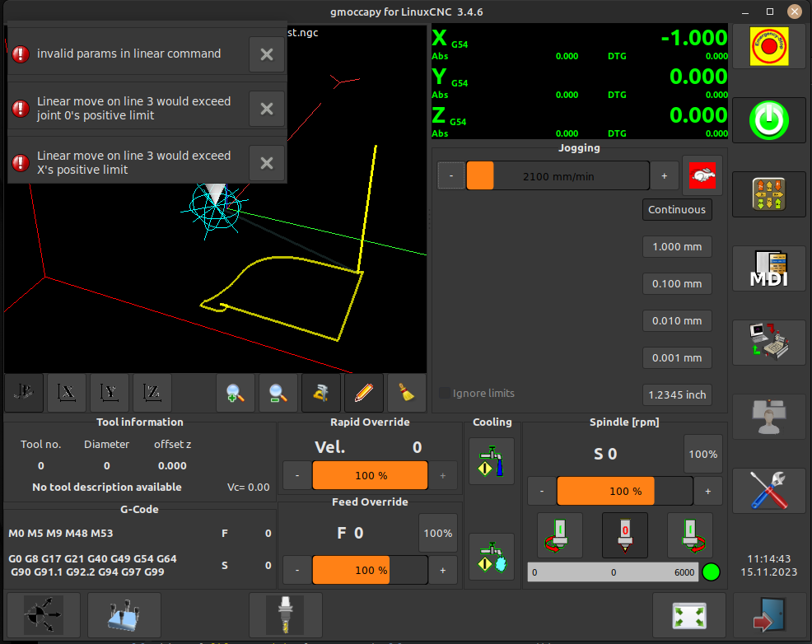Edit the program with the pencil icon
The image size is (812, 644).
pos(363,393)
